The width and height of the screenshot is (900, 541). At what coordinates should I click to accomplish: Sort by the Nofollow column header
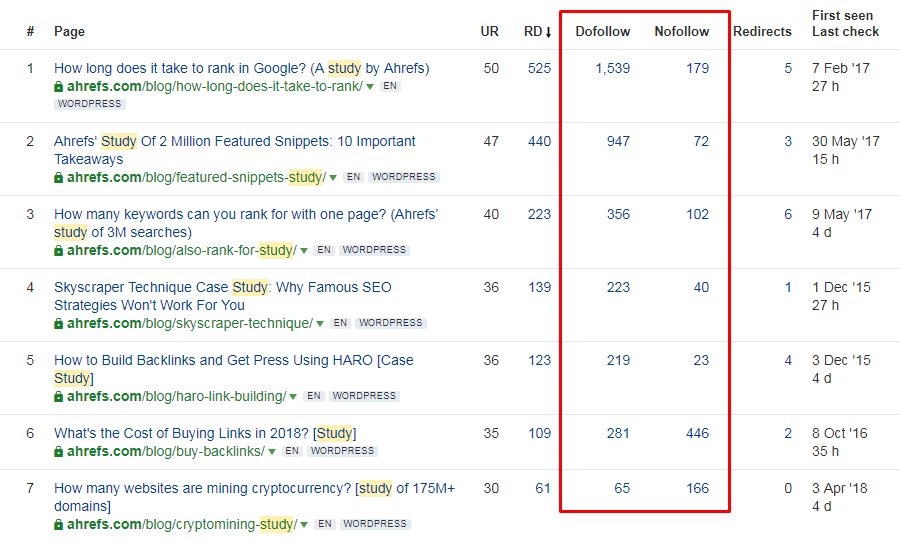coord(682,32)
